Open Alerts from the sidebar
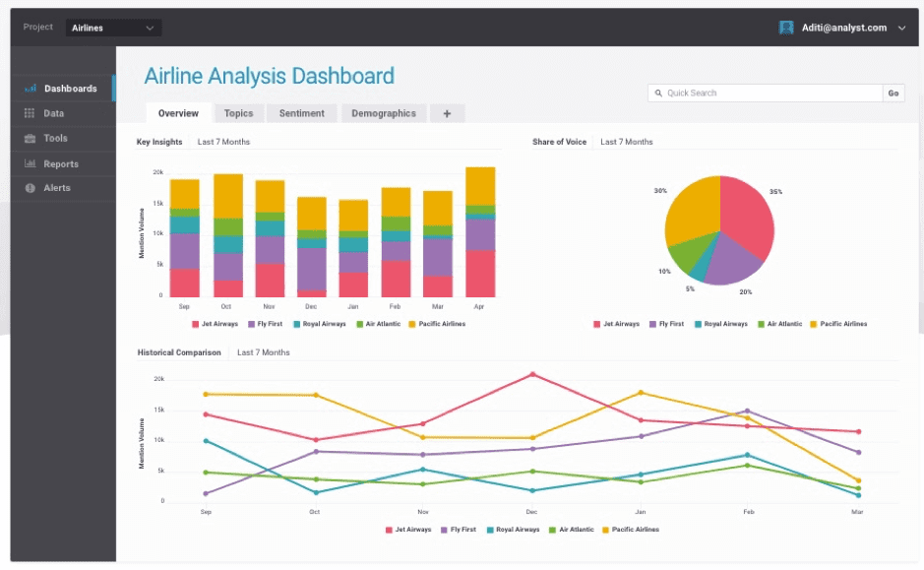This screenshot has height=570, width=924. 32,187
